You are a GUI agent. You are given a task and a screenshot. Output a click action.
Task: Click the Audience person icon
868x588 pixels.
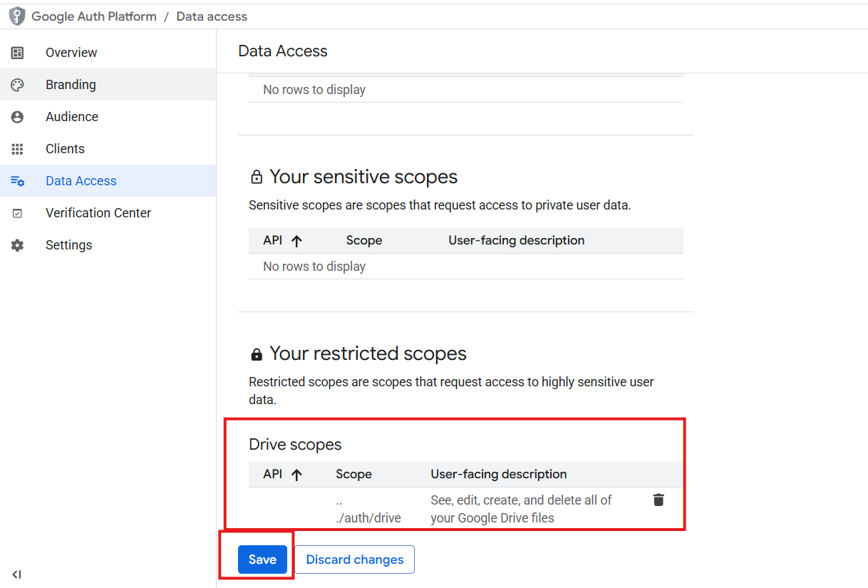[17, 117]
